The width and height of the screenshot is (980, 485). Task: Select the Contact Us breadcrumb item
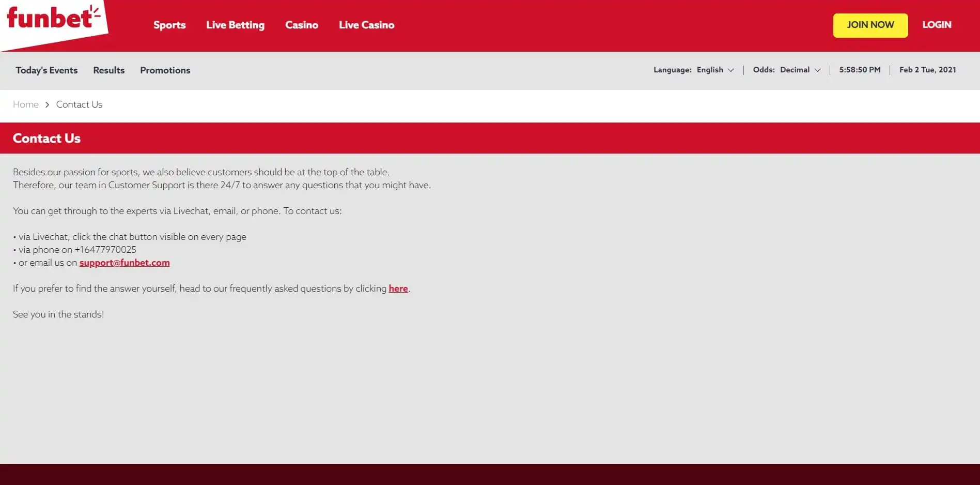coord(79,104)
